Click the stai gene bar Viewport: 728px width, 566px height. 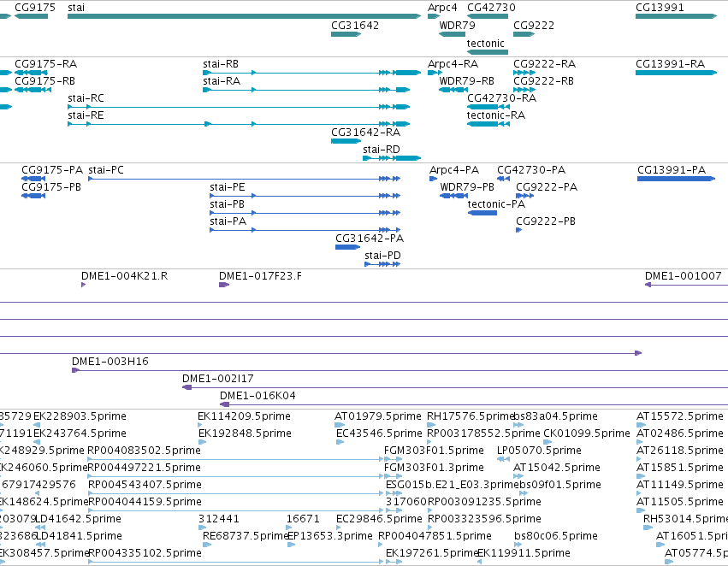coord(244,16)
